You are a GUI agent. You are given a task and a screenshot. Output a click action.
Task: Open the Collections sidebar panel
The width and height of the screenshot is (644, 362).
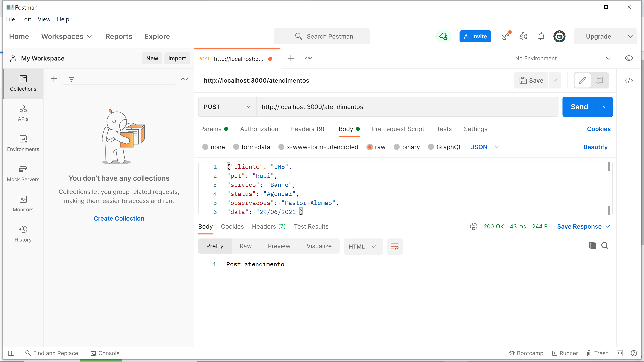click(x=23, y=83)
